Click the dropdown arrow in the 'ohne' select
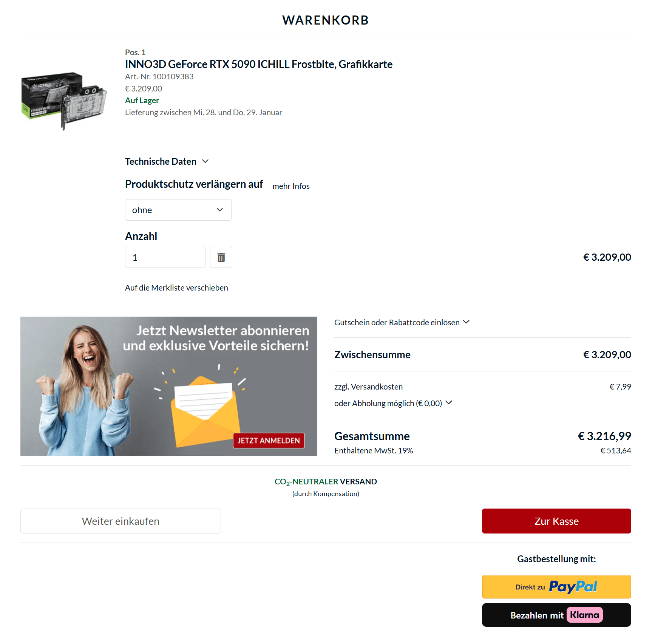672x634 pixels. coord(220,210)
